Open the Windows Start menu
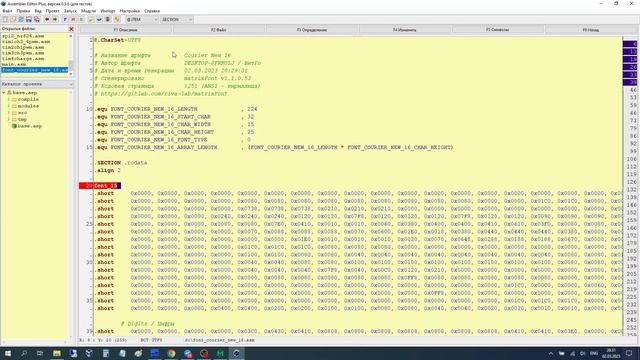 click(7, 353)
